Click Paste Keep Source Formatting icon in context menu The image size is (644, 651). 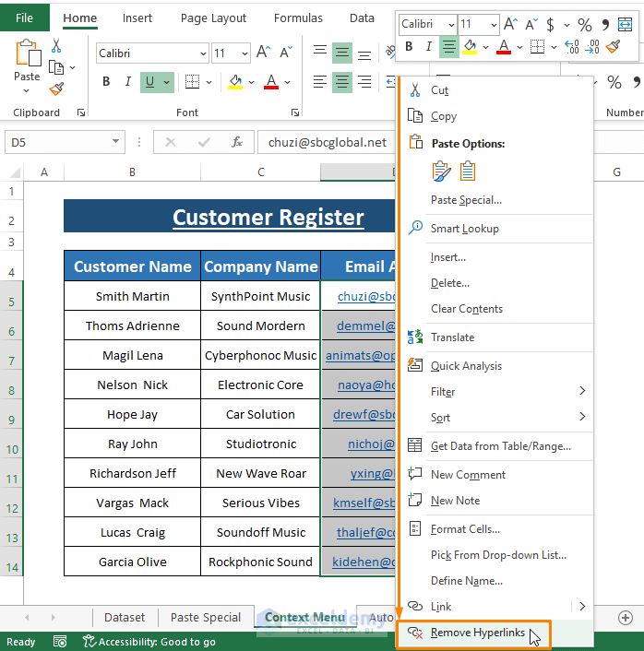[441, 172]
